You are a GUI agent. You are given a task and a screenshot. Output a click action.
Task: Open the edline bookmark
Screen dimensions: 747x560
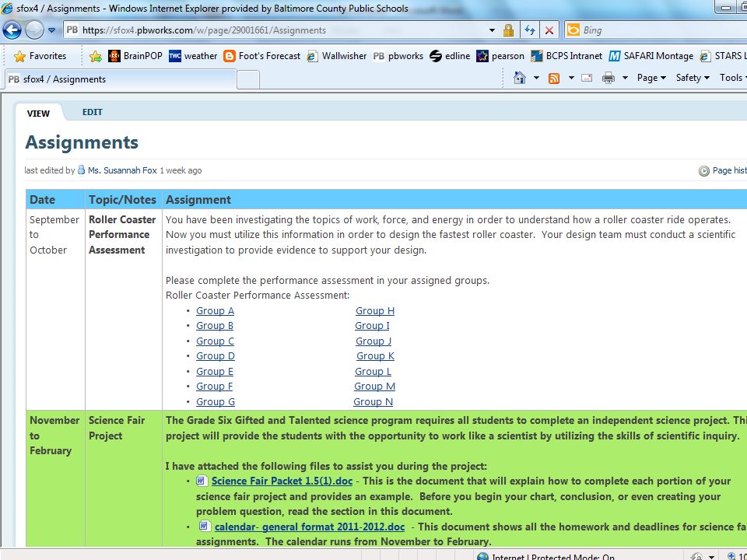point(450,56)
